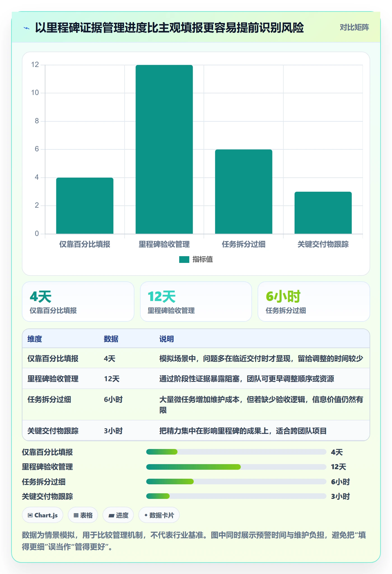This screenshot has width=392, height=574.
Task: Click the 里程碑验收管理 x-axis label under the chart
Action: click(164, 244)
